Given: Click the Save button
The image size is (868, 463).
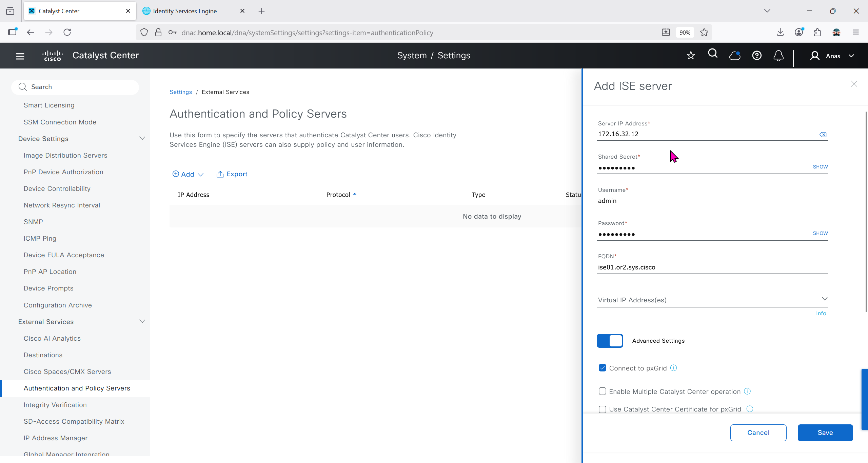Looking at the screenshot, I should coord(825,432).
